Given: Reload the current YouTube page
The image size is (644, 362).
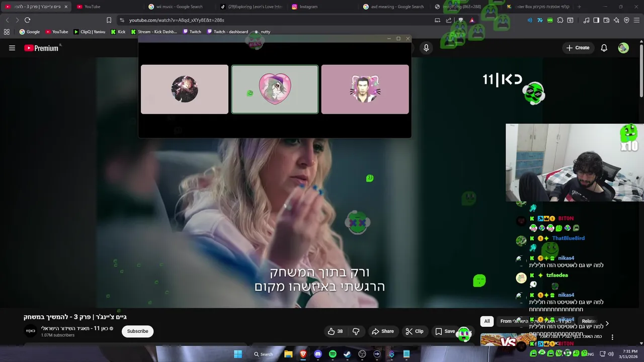Looking at the screenshot, I should [x=27, y=20].
